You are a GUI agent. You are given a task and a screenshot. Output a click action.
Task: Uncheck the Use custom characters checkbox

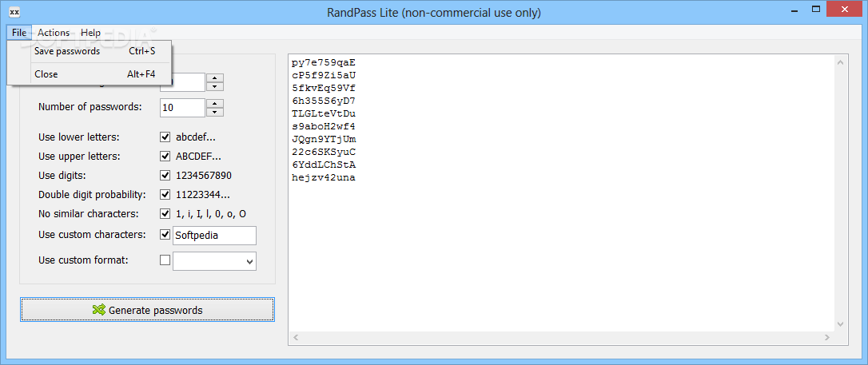point(165,235)
